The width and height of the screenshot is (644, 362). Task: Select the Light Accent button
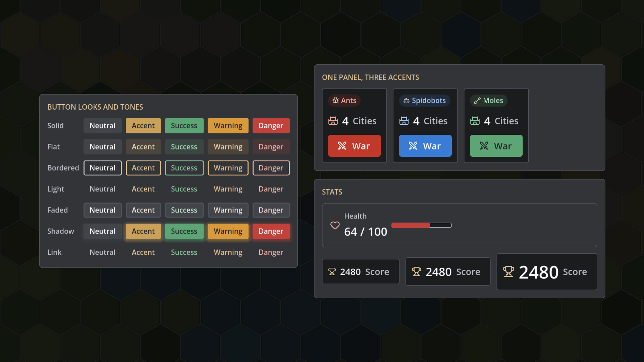point(143,189)
